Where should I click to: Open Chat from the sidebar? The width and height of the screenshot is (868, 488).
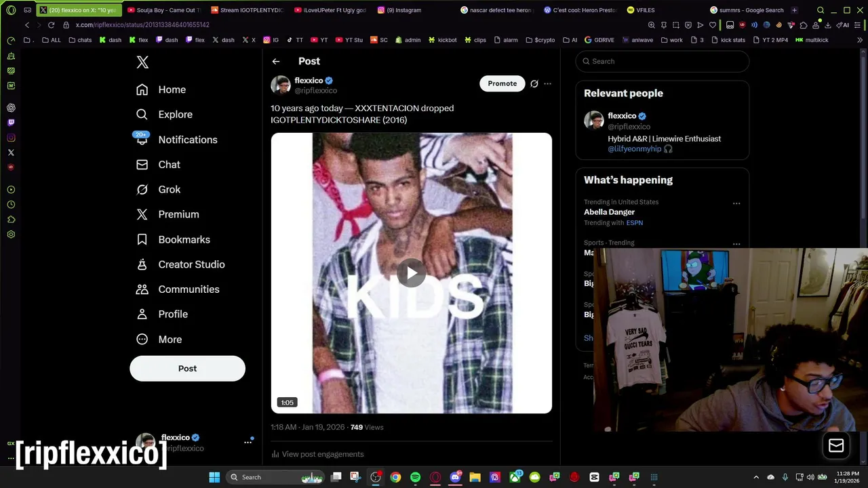coord(158,165)
